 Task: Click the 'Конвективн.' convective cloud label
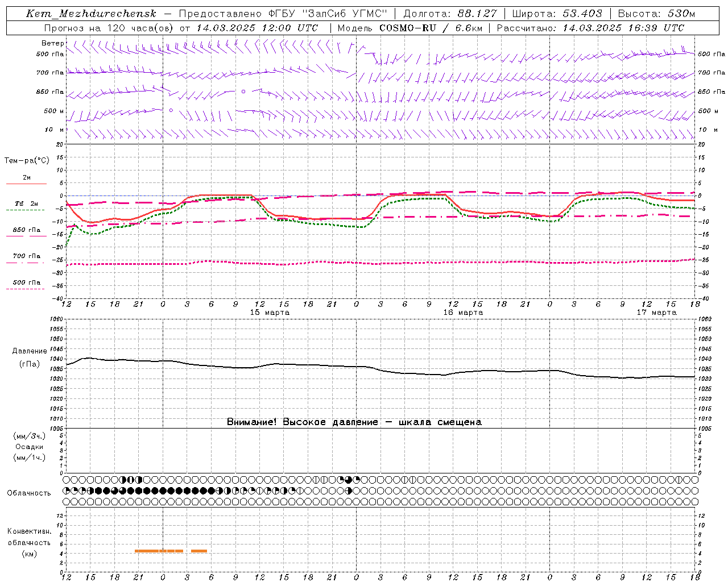tap(29, 531)
